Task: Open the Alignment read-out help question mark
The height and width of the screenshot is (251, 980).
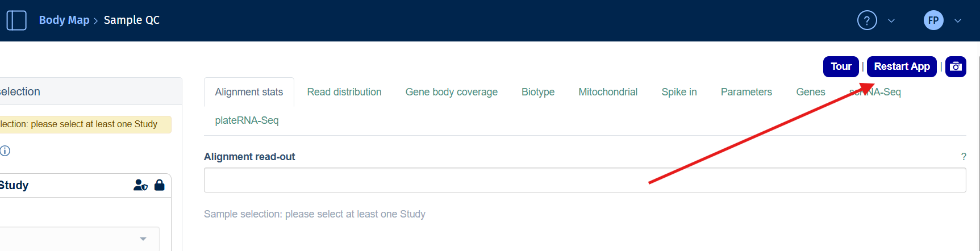Action: click(963, 157)
